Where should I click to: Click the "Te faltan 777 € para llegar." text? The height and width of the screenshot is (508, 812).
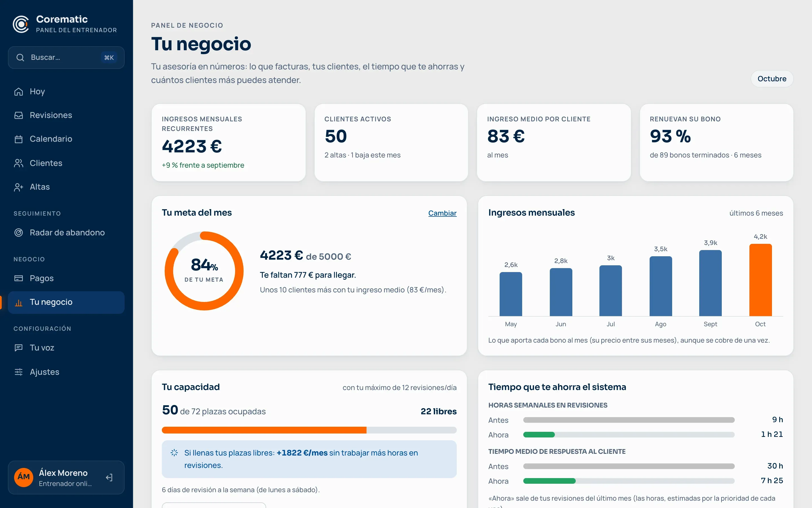point(308,275)
